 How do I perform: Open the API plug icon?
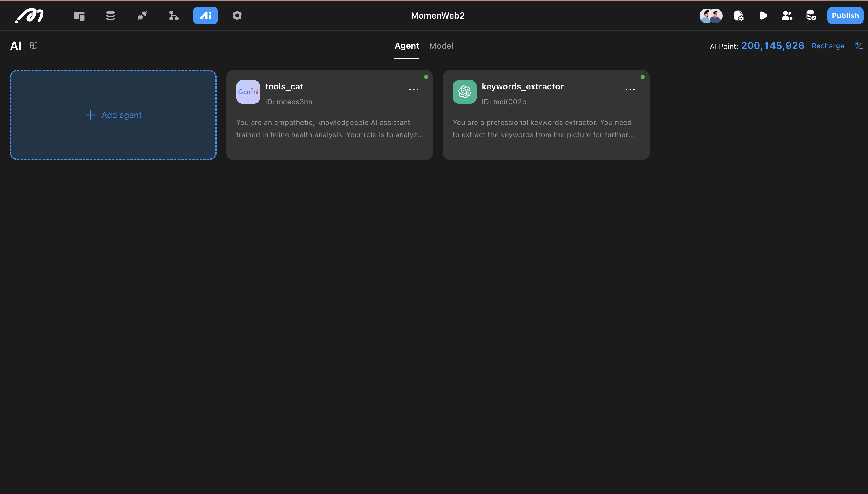tap(142, 16)
